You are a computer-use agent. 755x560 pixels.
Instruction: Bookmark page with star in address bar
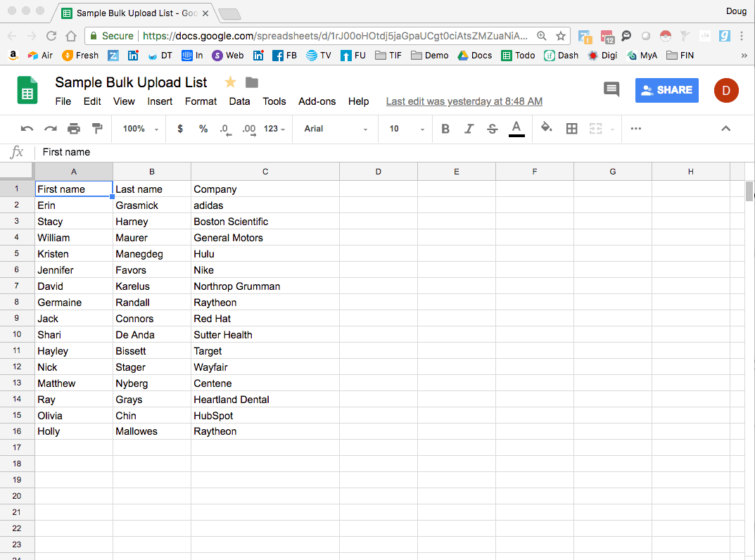click(561, 36)
